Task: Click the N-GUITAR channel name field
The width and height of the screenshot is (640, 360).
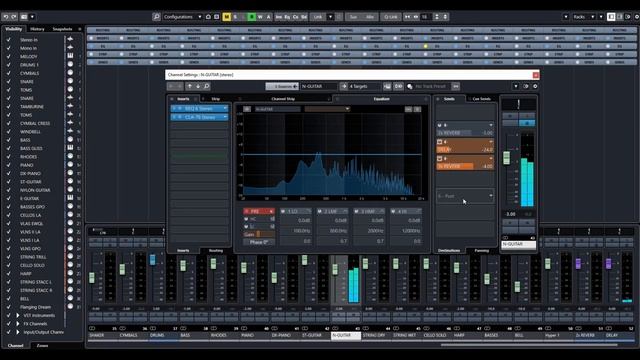Action: [319, 86]
